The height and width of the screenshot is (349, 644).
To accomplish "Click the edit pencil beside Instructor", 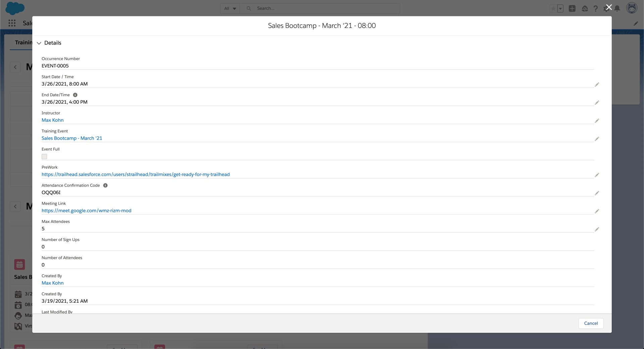I will [597, 121].
